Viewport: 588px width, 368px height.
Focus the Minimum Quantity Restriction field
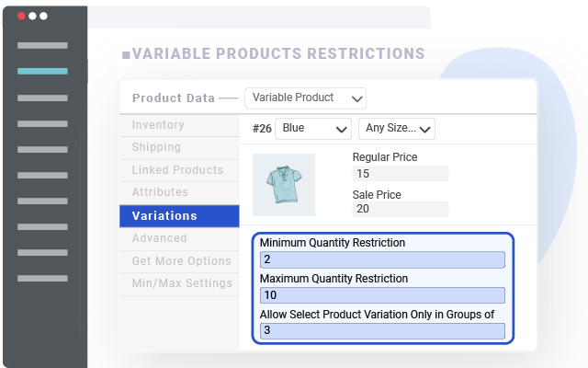click(382, 259)
